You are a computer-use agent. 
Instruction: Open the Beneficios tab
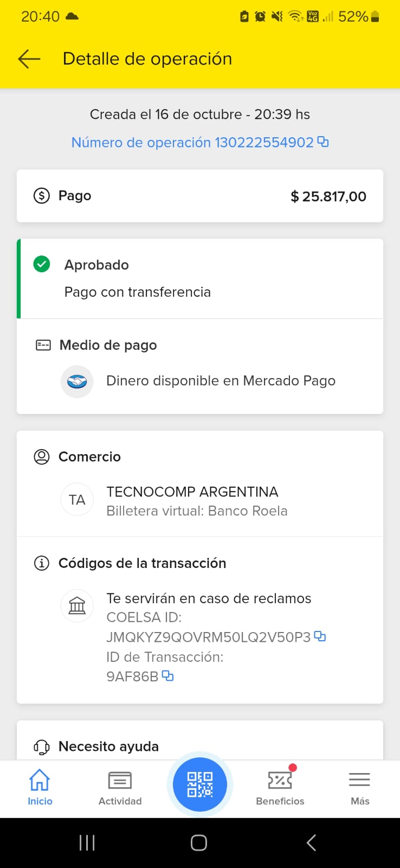[x=280, y=788]
